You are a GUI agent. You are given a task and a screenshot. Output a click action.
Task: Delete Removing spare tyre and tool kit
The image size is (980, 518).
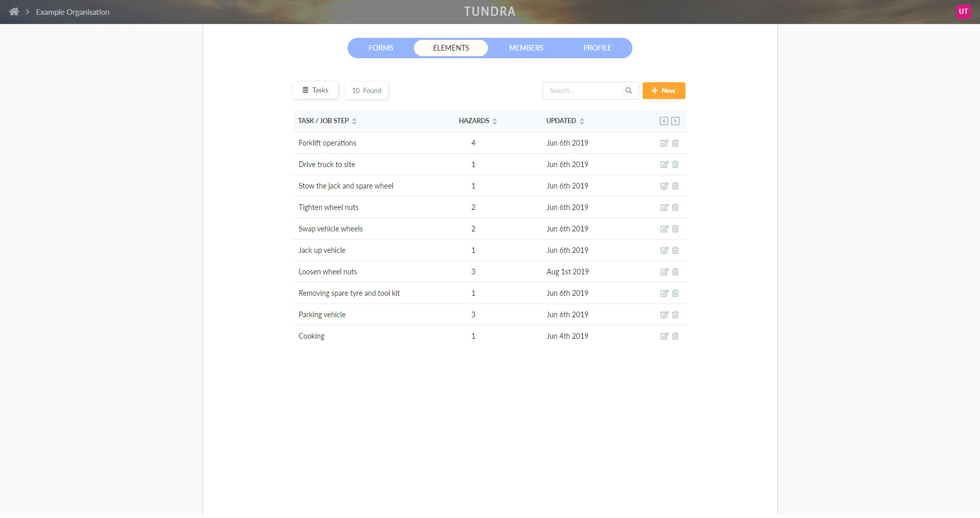(675, 293)
